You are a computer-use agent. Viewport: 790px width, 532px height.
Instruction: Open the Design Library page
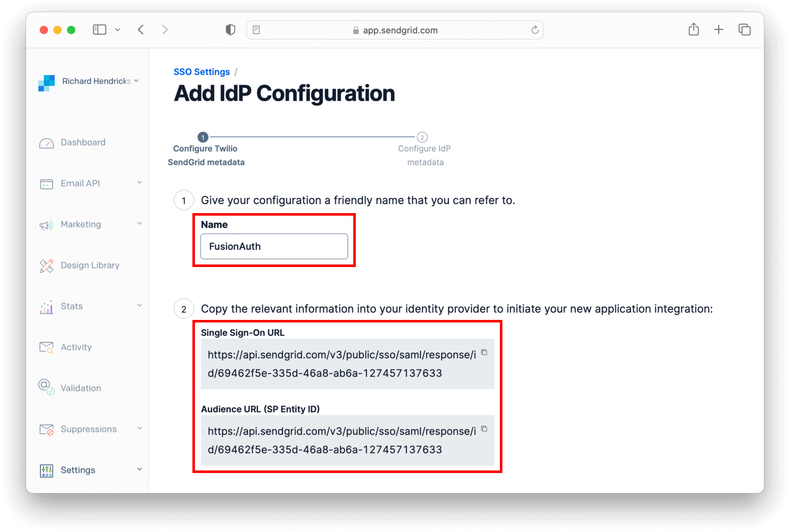tap(90, 265)
